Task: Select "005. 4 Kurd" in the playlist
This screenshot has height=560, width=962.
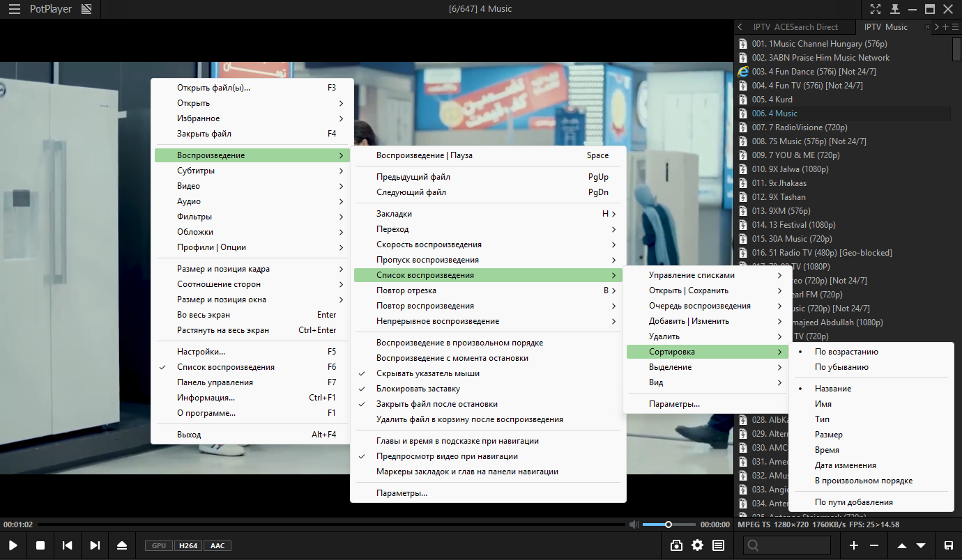Action: pos(772,100)
